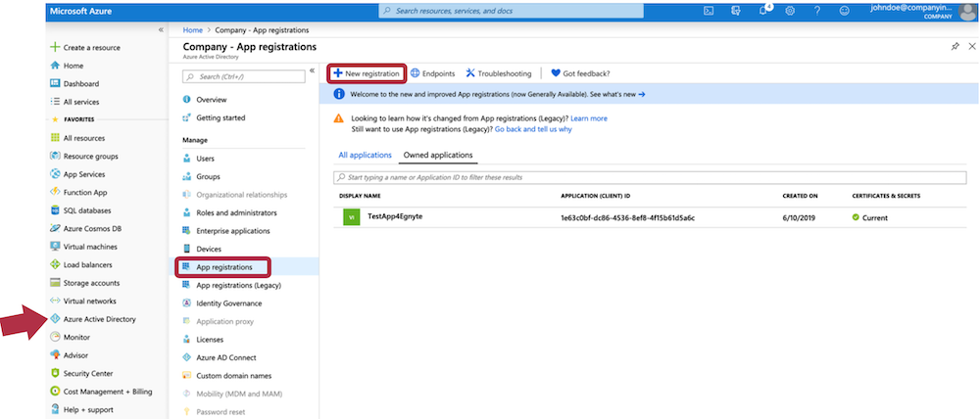Viewport: 980px width, 419px height.
Task: Pin the App registrations blade
Action: 955,47
